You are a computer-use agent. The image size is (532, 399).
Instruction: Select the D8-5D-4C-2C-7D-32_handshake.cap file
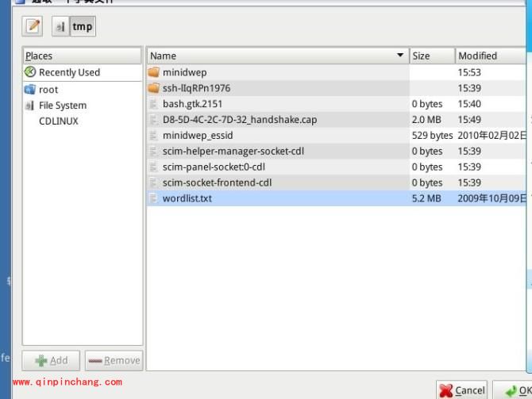239,120
